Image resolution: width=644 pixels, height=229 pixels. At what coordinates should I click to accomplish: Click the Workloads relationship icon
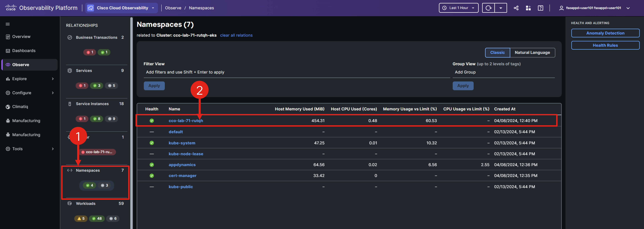tap(70, 204)
